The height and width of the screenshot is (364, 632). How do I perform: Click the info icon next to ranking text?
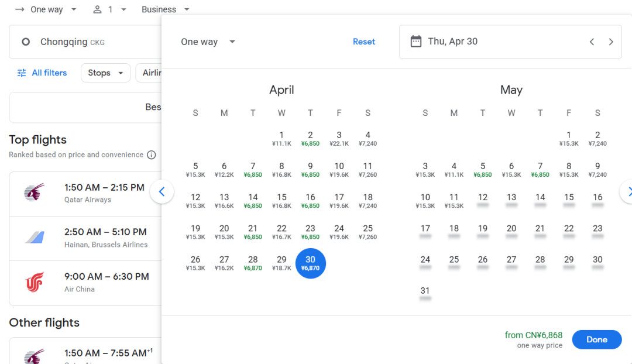point(152,155)
